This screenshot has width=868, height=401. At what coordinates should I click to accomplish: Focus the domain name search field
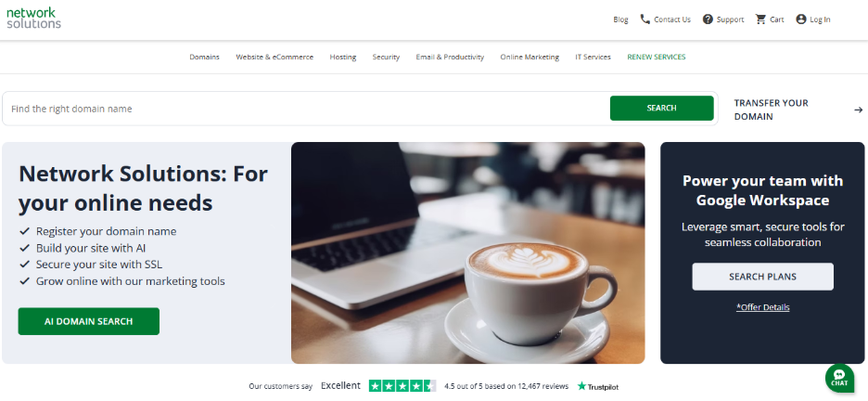pyautogui.click(x=307, y=109)
